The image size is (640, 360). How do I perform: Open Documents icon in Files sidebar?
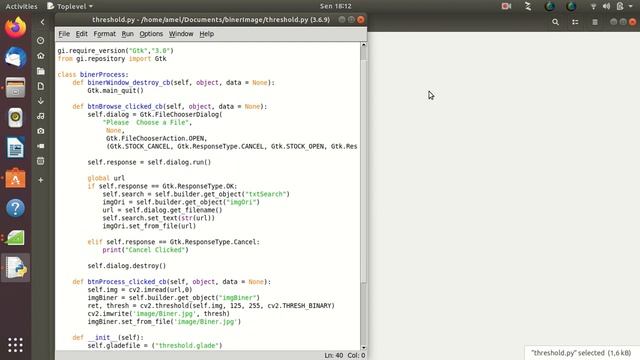[x=40, y=86]
